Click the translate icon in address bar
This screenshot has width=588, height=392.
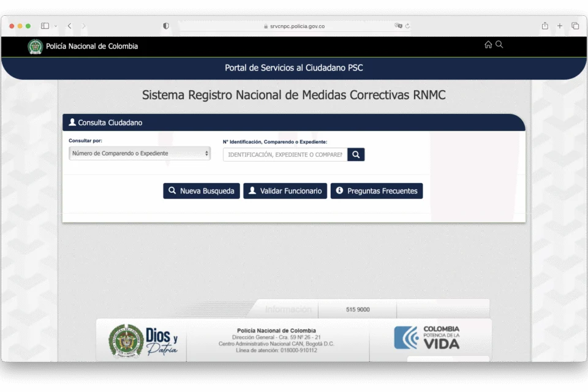tap(398, 26)
